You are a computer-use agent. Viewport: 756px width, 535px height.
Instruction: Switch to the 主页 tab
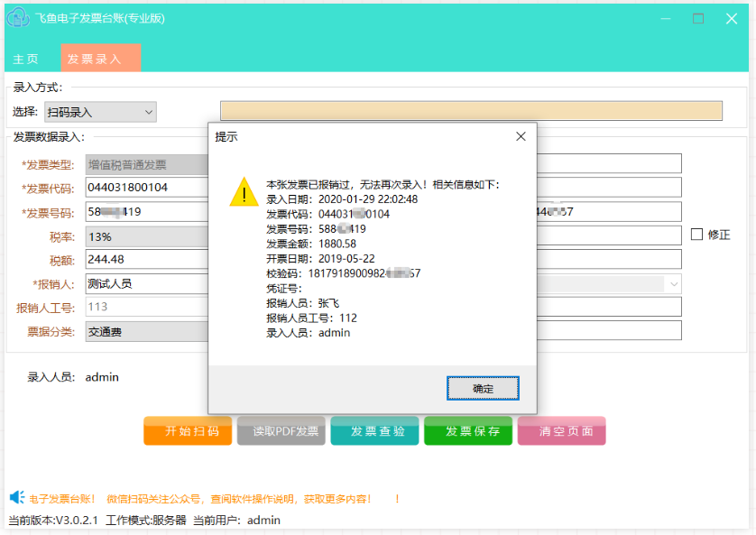[25, 59]
